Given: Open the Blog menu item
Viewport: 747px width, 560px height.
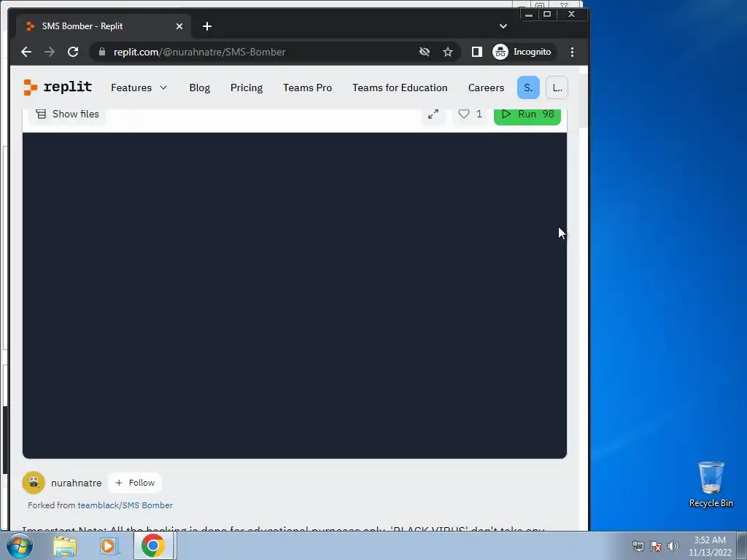Looking at the screenshot, I should pos(199,87).
